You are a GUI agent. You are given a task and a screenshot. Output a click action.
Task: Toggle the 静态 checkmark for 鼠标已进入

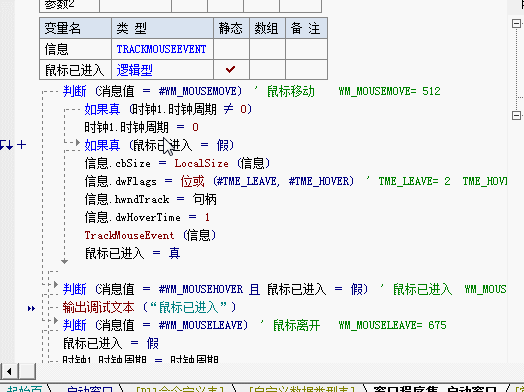231,70
